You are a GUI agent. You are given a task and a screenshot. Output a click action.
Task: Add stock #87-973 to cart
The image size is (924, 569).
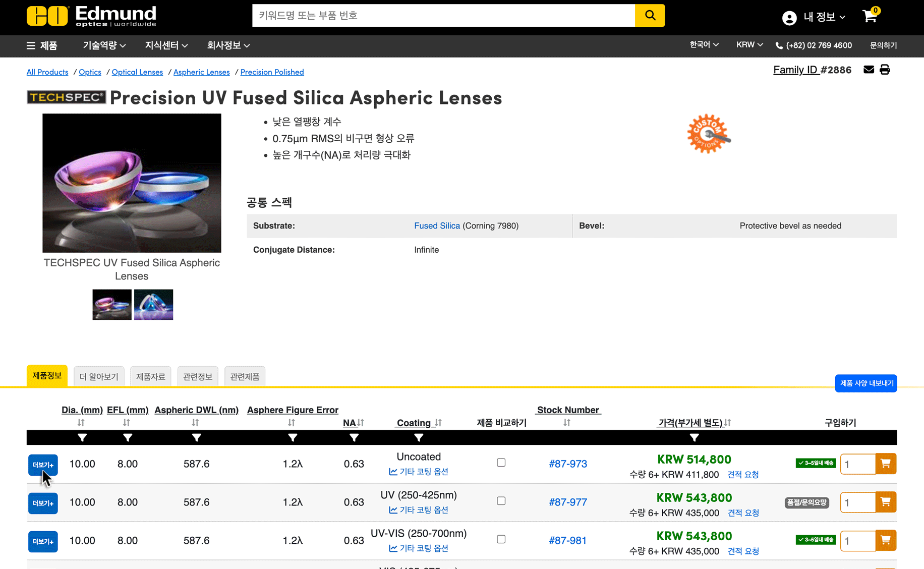[885, 464]
